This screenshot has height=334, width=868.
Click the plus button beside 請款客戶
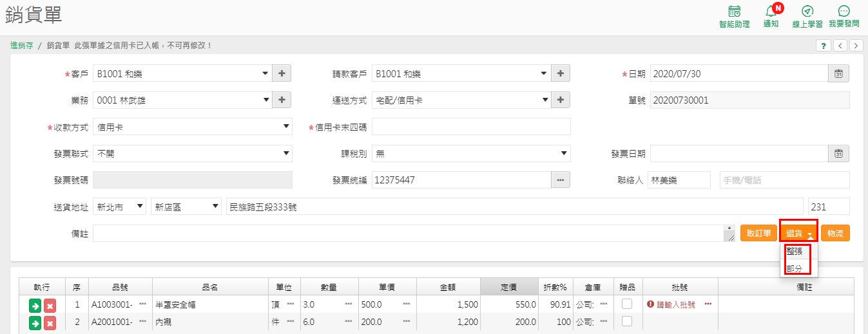[561, 73]
